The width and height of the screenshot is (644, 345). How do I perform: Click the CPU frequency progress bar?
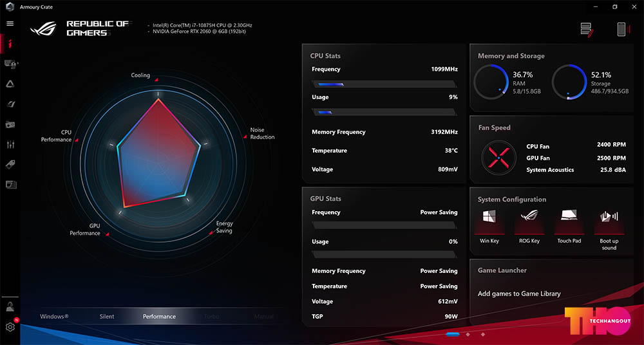click(x=384, y=84)
